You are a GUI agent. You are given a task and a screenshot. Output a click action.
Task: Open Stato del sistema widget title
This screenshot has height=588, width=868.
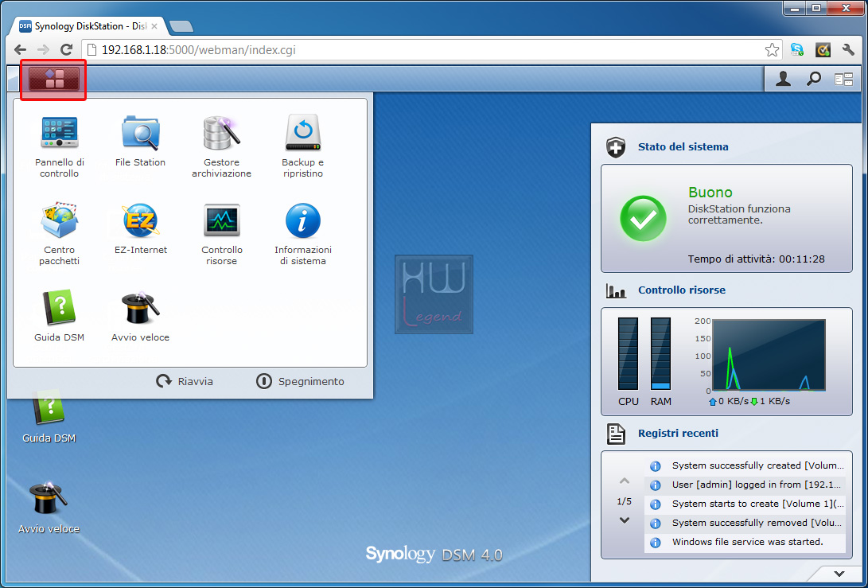click(683, 146)
